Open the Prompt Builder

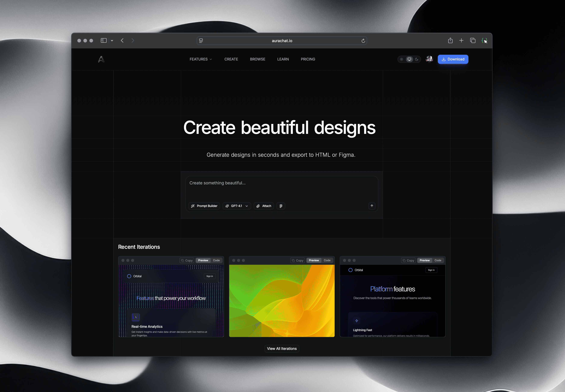tap(204, 206)
